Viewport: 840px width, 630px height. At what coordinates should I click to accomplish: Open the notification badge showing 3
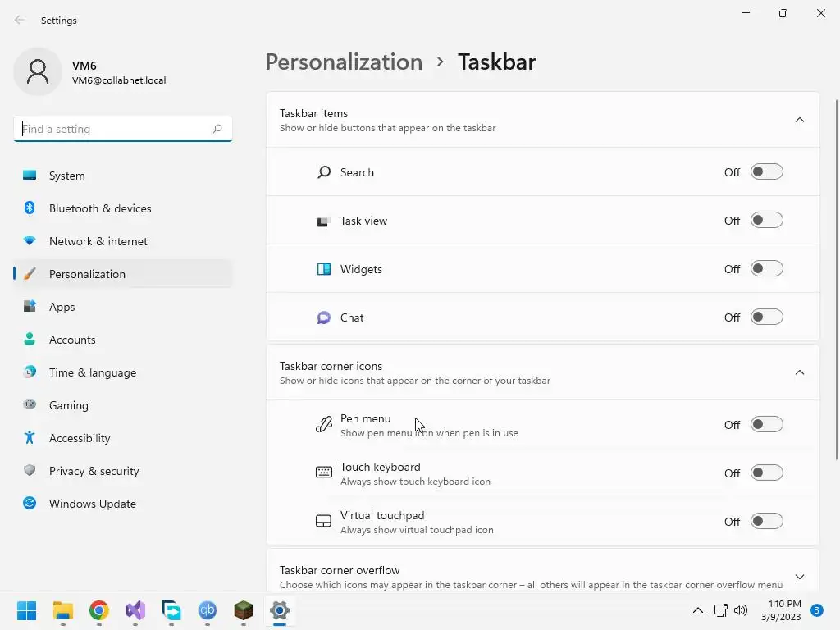pos(816,610)
